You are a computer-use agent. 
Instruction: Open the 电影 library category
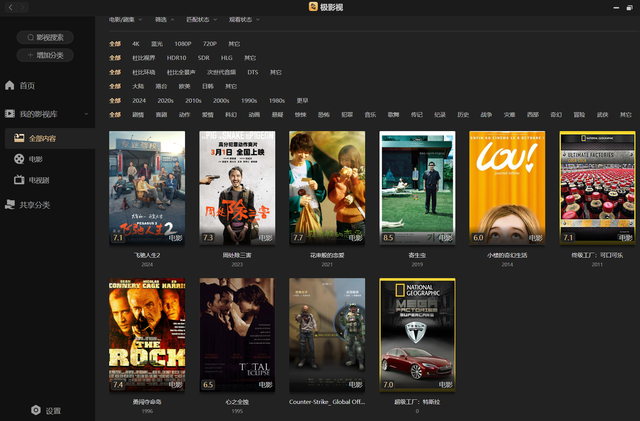tap(36, 159)
